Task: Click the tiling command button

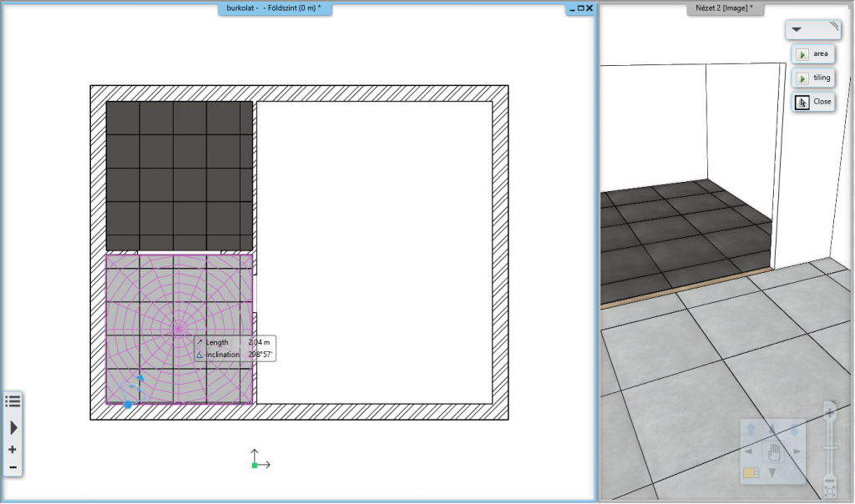Action: (x=813, y=78)
